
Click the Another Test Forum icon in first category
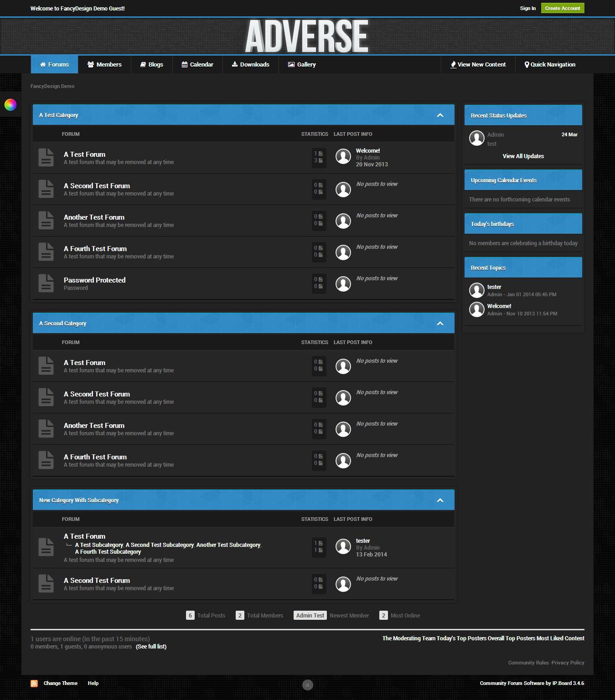pyautogui.click(x=46, y=221)
